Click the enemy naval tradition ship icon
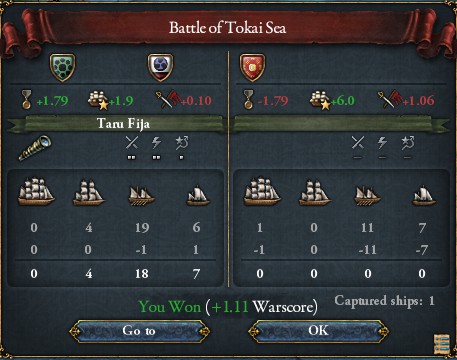Viewport: 457px width, 360px height. coord(320,100)
